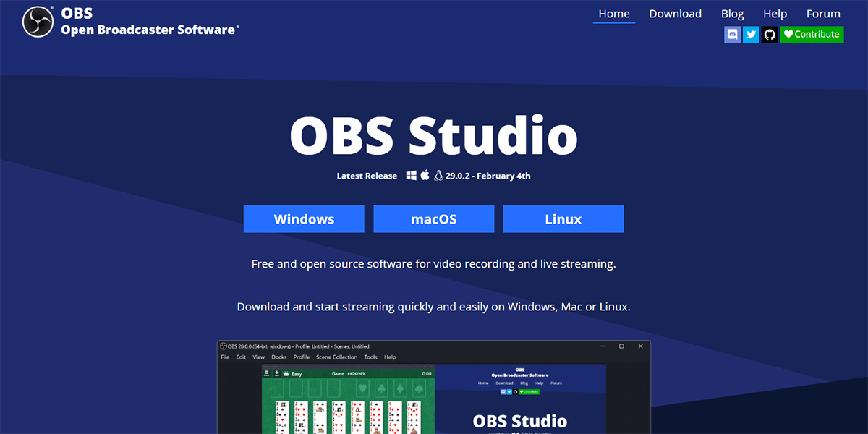868x434 pixels.
Task: Go to the Home nav tab
Action: 614,14
